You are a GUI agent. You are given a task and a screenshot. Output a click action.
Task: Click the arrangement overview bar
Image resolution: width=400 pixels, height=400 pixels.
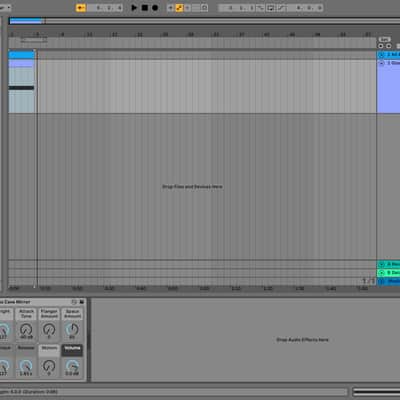click(x=204, y=21)
